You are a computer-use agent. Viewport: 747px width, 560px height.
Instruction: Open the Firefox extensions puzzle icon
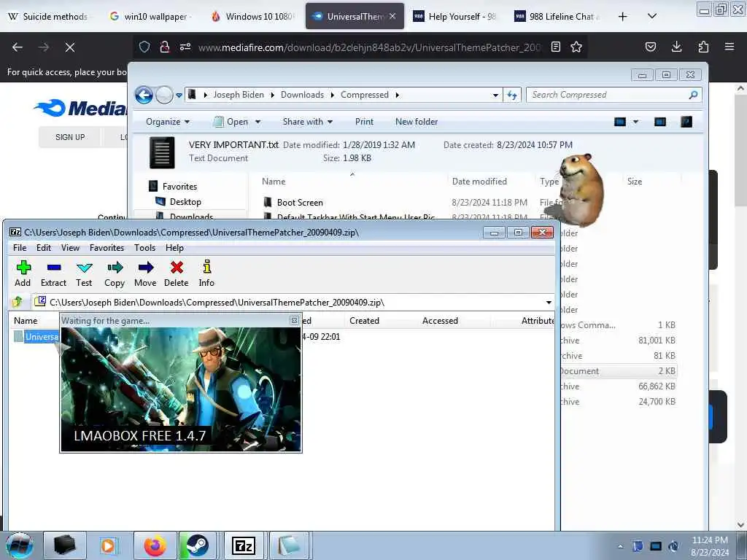click(703, 47)
